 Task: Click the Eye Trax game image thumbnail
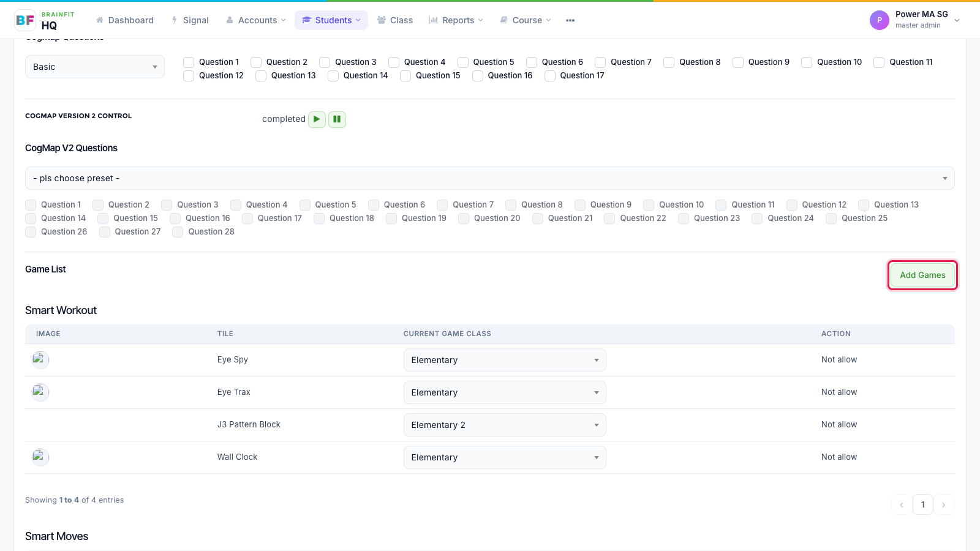click(x=40, y=392)
